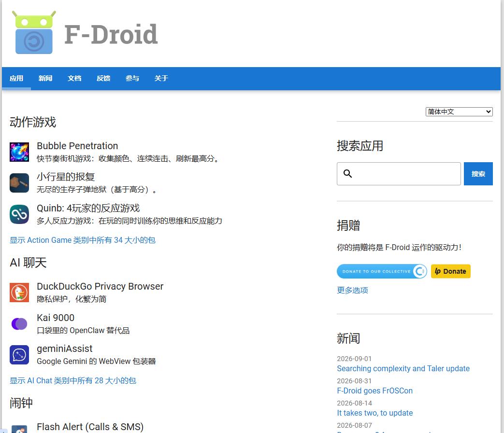
Task: Open Quinb: 4玩家的反应游戏 title
Action: click(x=88, y=208)
